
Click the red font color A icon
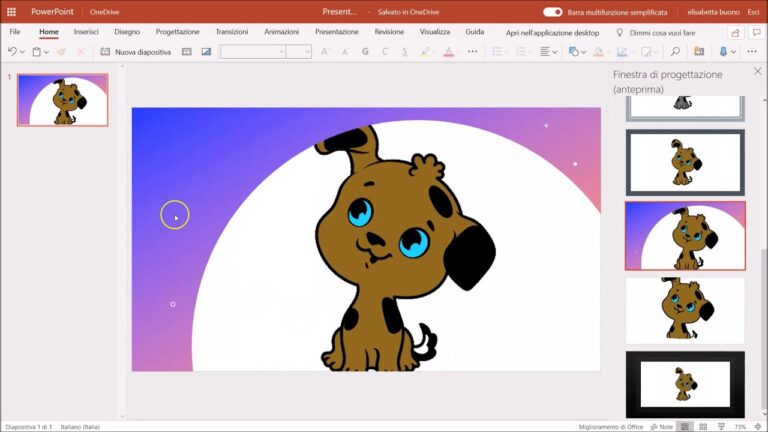pos(448,51)
